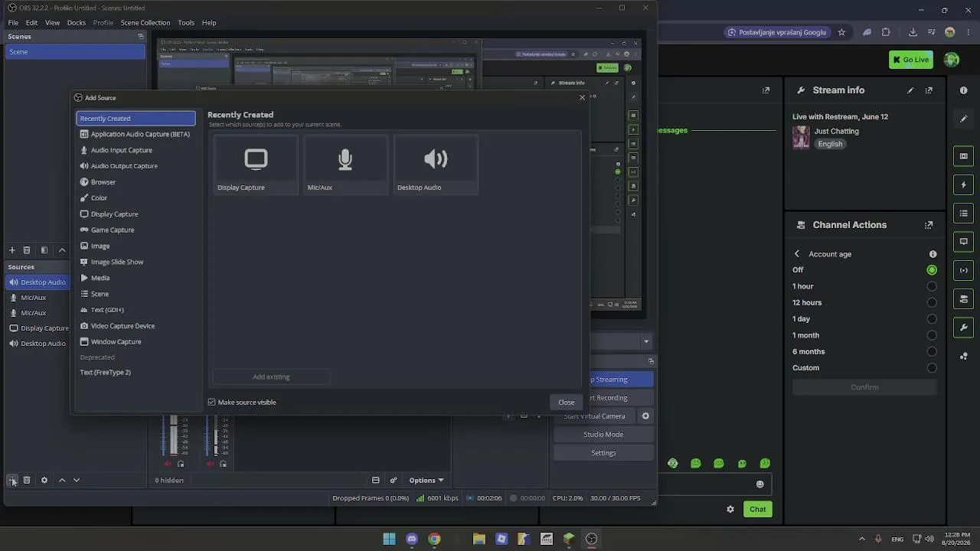Screen dimensions: 980x551
Task: Open the Chrome profile avatar
Action: 950,32
